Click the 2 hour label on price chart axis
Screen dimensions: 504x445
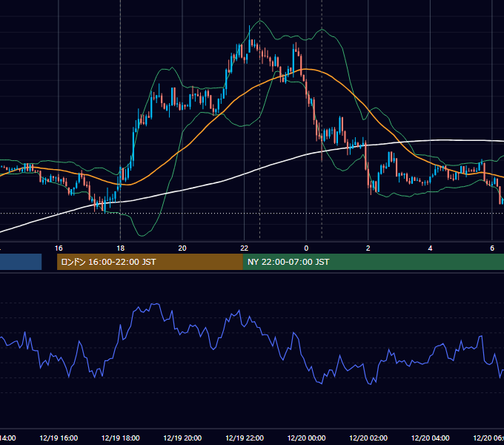click(x=368, y=248)
